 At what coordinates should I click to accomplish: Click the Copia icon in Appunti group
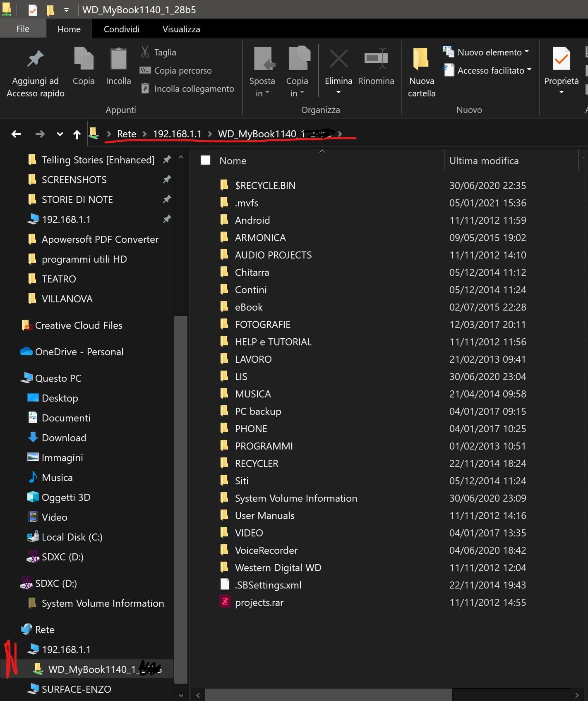84,59
